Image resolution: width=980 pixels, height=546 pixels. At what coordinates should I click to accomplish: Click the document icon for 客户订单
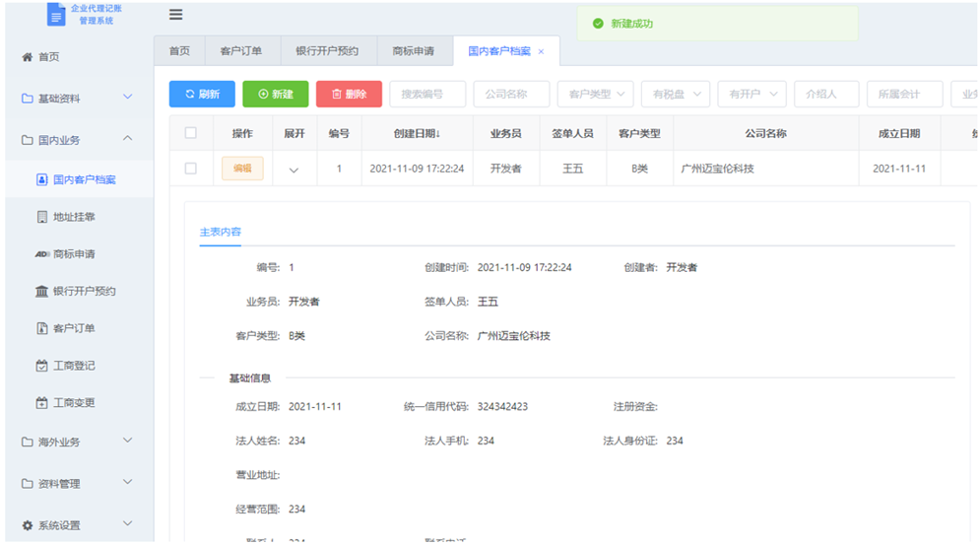[x=42, y=328]
